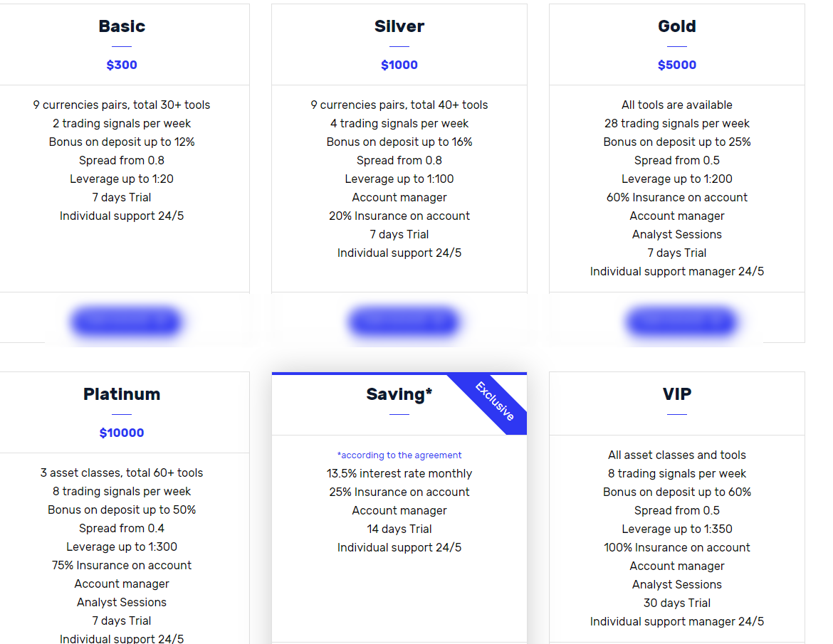Click the blurred button under Gold plan
Screen dimensions: 833x644
click(681, 321)
